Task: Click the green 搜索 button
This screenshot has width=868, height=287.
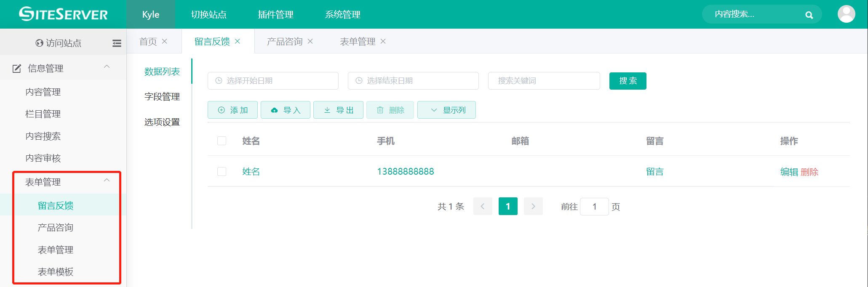Action: coord(628,81)
